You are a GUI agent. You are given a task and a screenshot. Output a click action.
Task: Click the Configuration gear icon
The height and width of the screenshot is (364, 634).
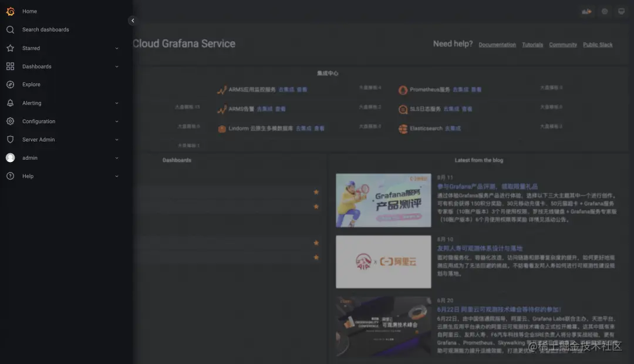(x=11, y=122)
